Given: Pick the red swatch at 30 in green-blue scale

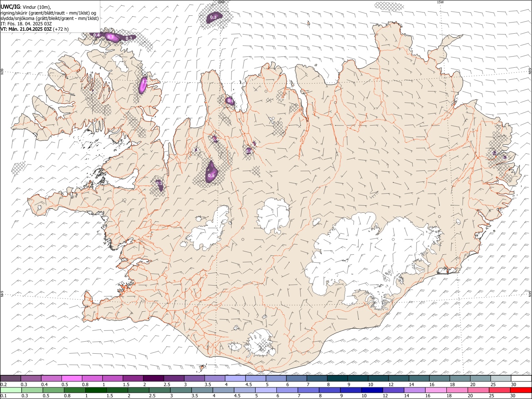Looking at the screenshot, I should click(x=520, y=390).
